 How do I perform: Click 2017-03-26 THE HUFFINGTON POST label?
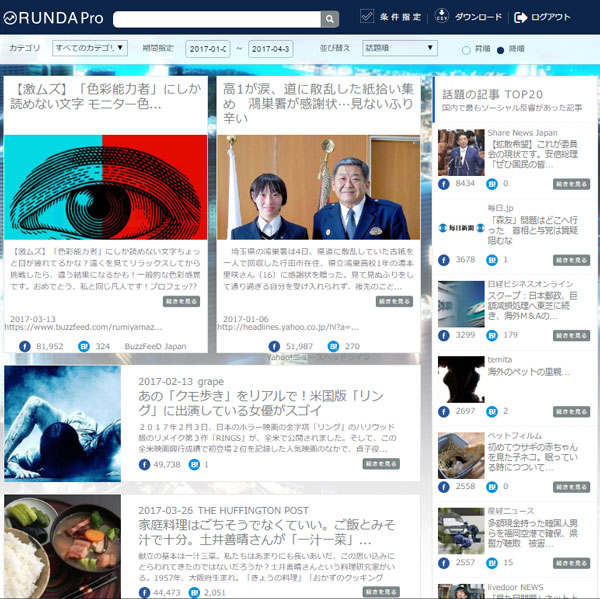point(223,511)
